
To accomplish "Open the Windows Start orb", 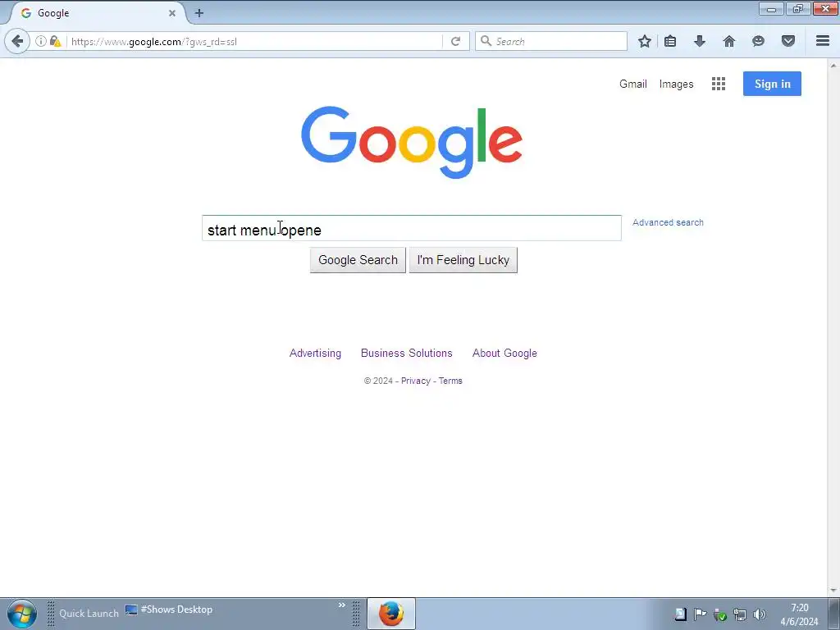I will 22,614.
